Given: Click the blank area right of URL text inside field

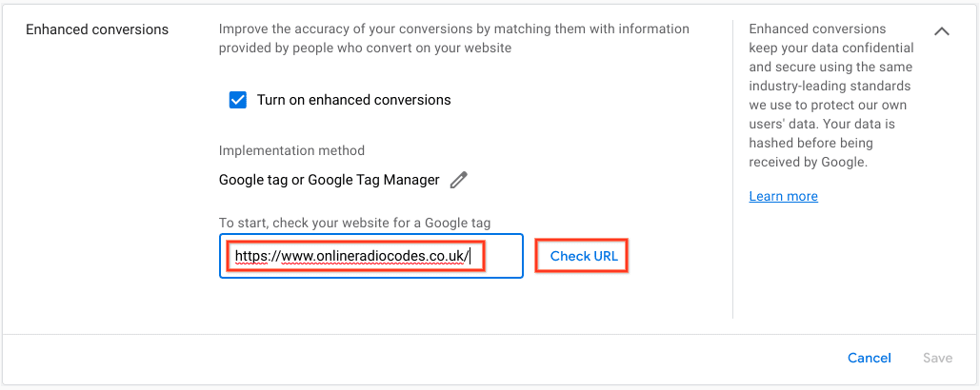Looking at the screenshot, I should (x=502, y=256).
